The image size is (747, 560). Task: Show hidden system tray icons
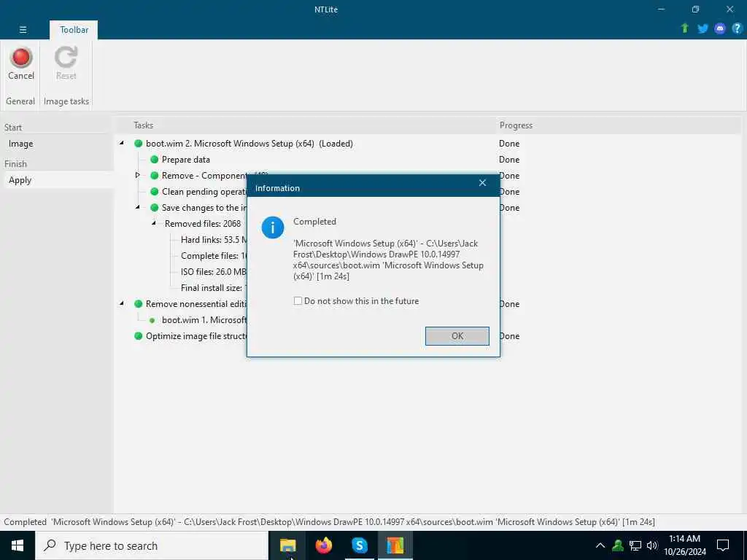tap(600, 545)
